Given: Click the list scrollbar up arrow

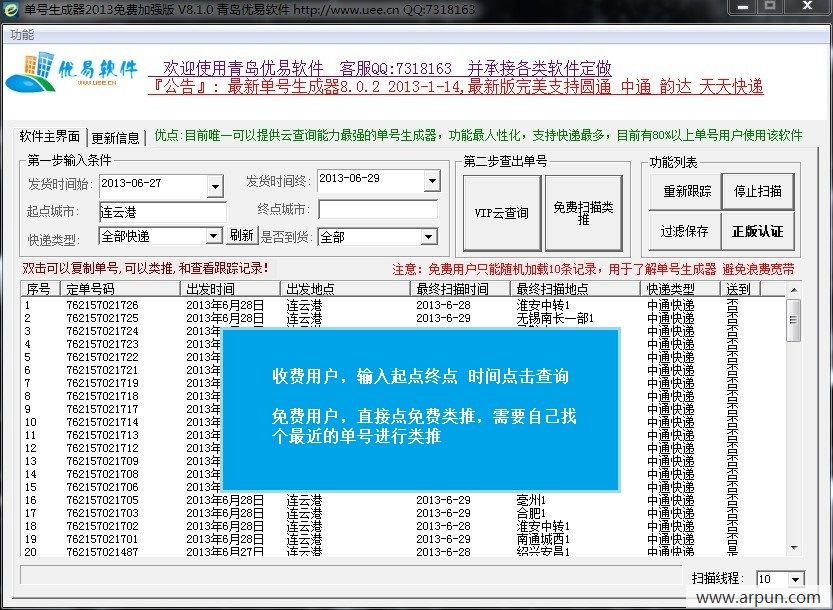Looking at the screenshot, I should coord(794,290).
